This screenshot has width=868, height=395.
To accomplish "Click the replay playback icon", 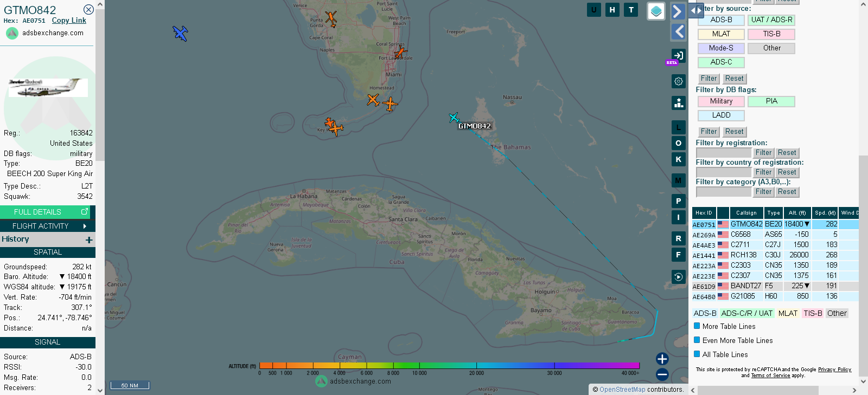I will (x=678, y=277).
